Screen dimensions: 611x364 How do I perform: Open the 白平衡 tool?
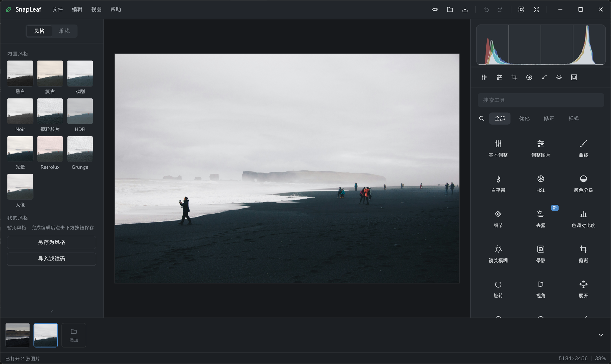coord(498,184)
